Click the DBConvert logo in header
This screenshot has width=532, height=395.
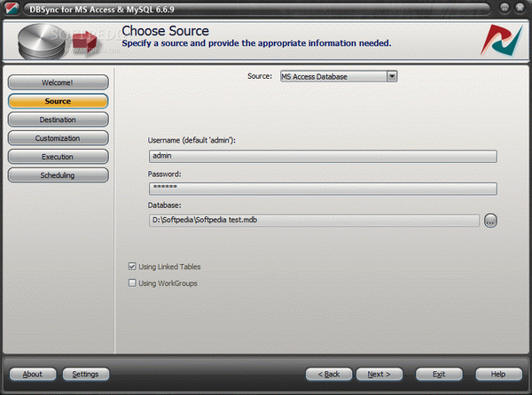click(502, 41)
